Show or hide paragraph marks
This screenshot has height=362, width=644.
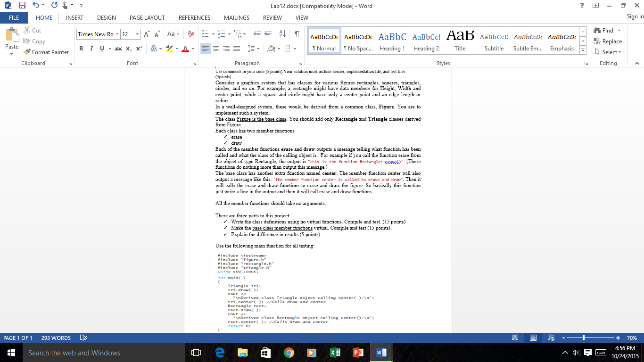(x=297, y=34)
